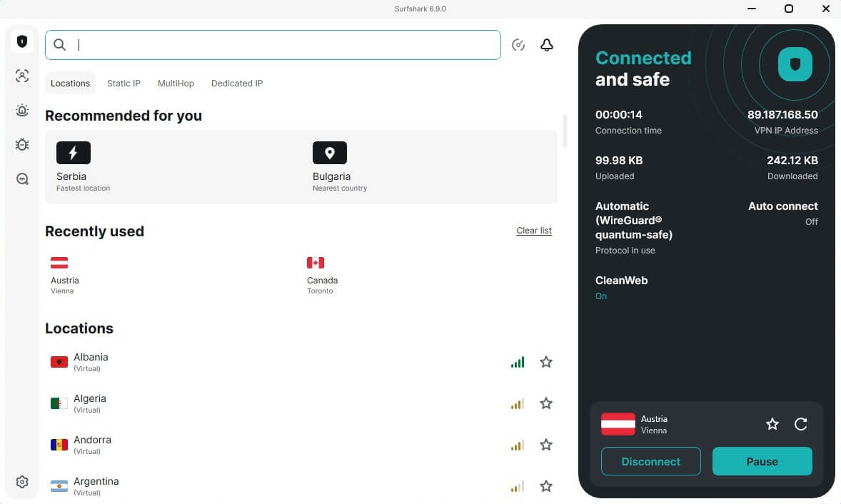Click the speed test gauge icon
The image size is (841, 504).
coord(518,45)
